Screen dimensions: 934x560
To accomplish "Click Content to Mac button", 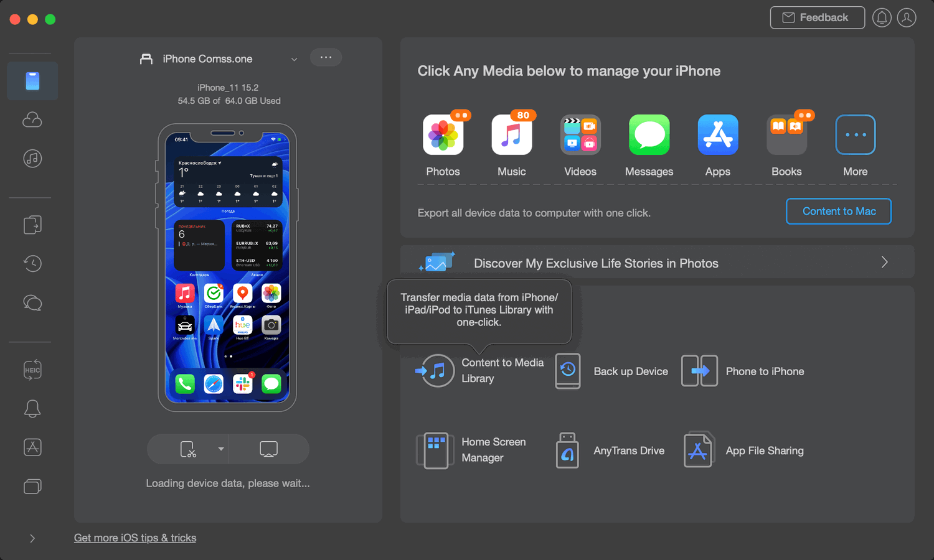I will point(839,212).
